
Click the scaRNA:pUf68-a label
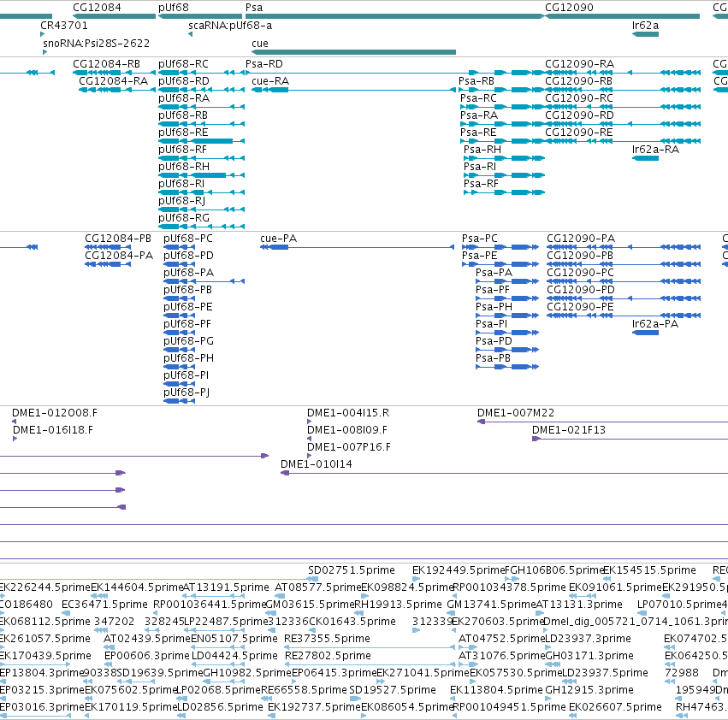(230, 26)
